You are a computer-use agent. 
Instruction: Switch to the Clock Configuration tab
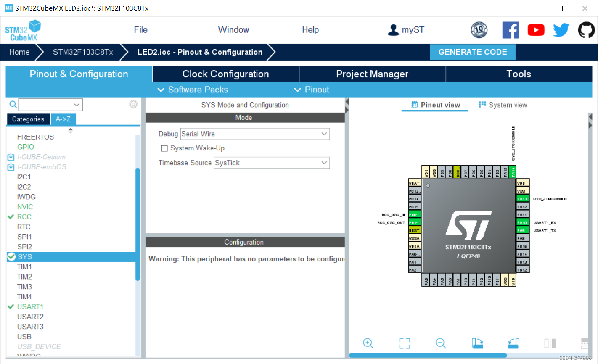point(225,74)
